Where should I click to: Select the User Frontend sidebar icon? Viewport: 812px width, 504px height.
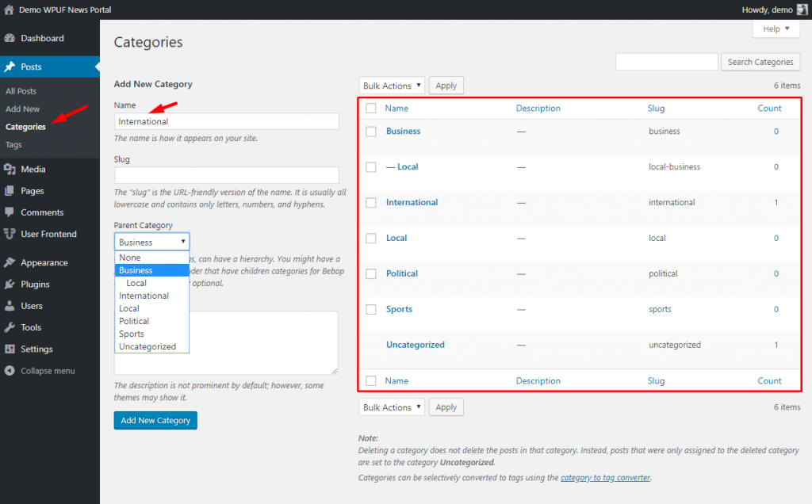tap(11, 233)
